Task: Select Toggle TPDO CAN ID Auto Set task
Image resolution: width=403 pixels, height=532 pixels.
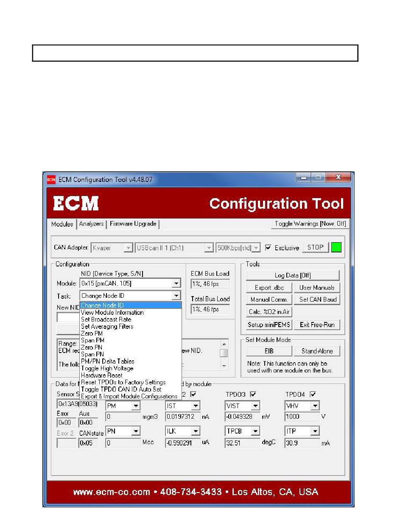Action: [x=131, y=389]
